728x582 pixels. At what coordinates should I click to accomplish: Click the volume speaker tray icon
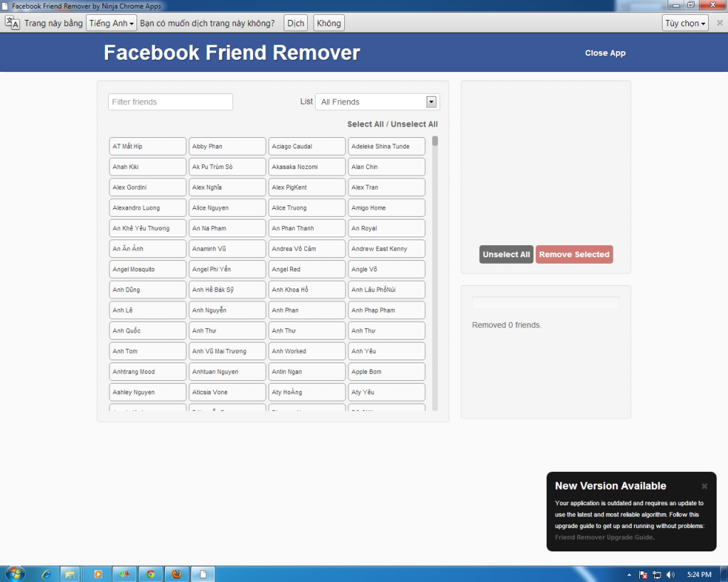point(670,575)
